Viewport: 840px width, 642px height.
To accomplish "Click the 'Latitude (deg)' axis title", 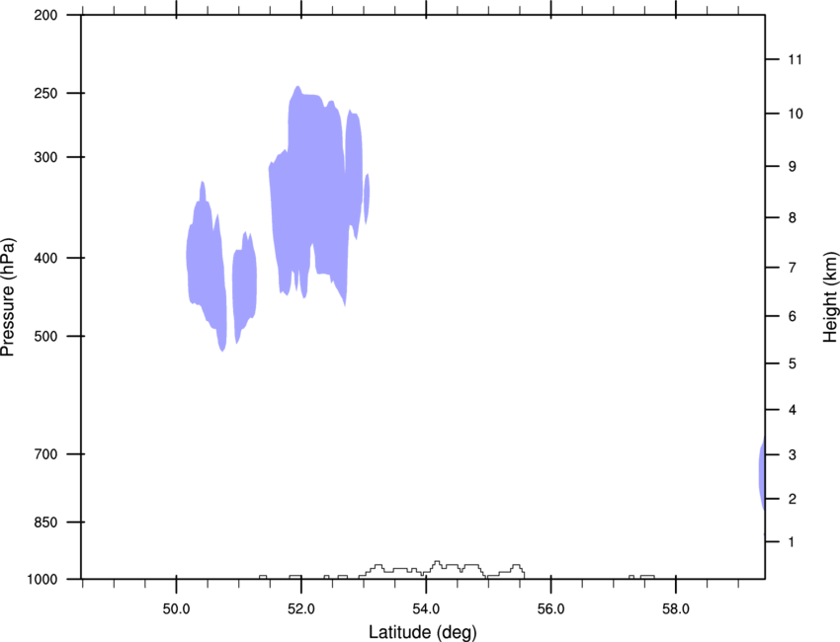I will pyautogui.click(x=423, y=632).
